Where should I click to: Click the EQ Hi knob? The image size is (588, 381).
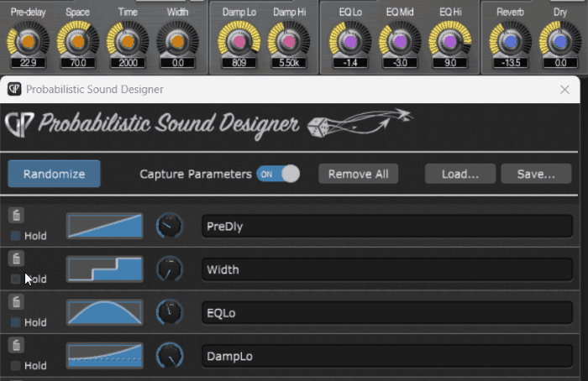click(450, 42)
